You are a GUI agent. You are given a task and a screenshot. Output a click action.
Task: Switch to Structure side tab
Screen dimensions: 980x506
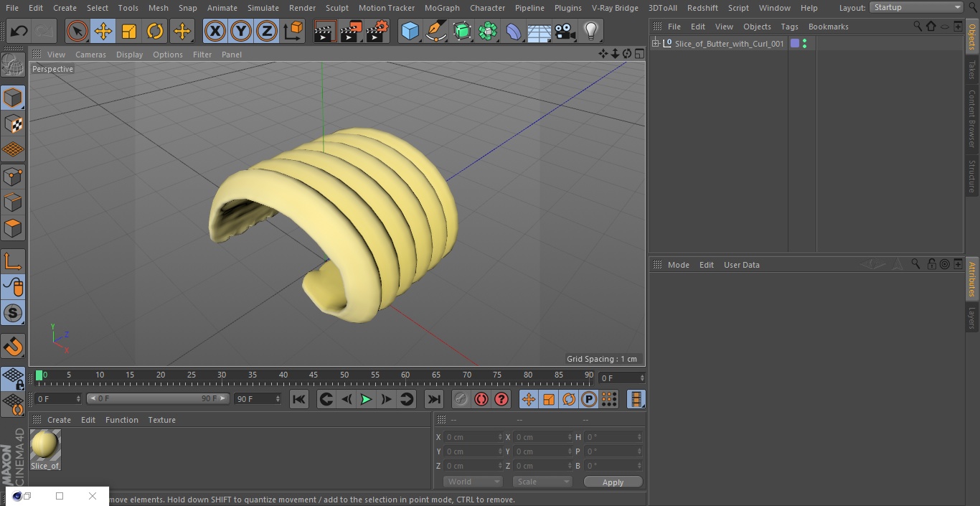tap(972, 177)
